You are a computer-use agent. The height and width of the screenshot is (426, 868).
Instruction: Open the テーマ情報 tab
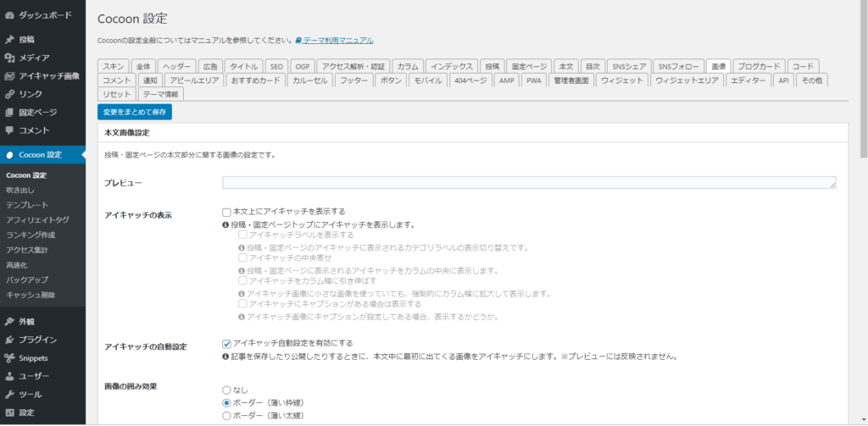pyautogui.click(x=160, y=94)
